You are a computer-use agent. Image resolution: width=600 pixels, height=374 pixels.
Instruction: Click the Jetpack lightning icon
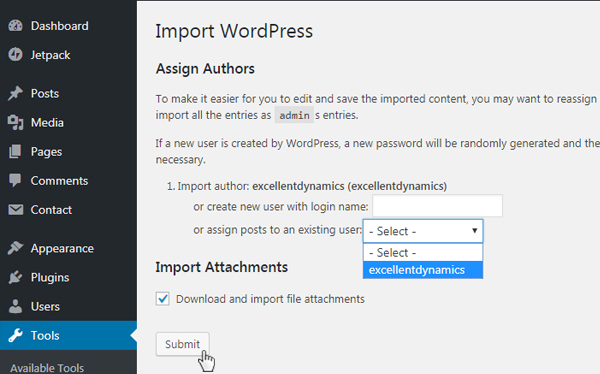[x=15, y=55]
